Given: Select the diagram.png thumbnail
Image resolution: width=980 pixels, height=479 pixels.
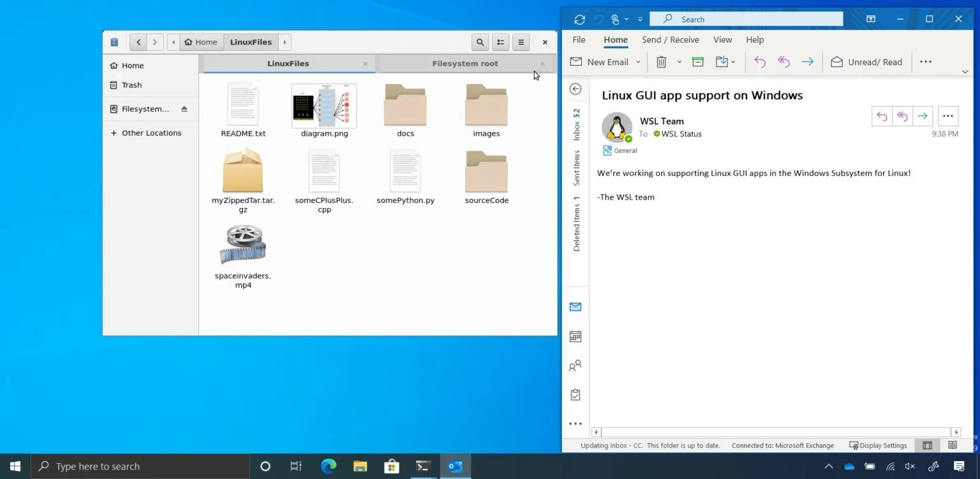Looking at the screenshot, I should (324, 106).
